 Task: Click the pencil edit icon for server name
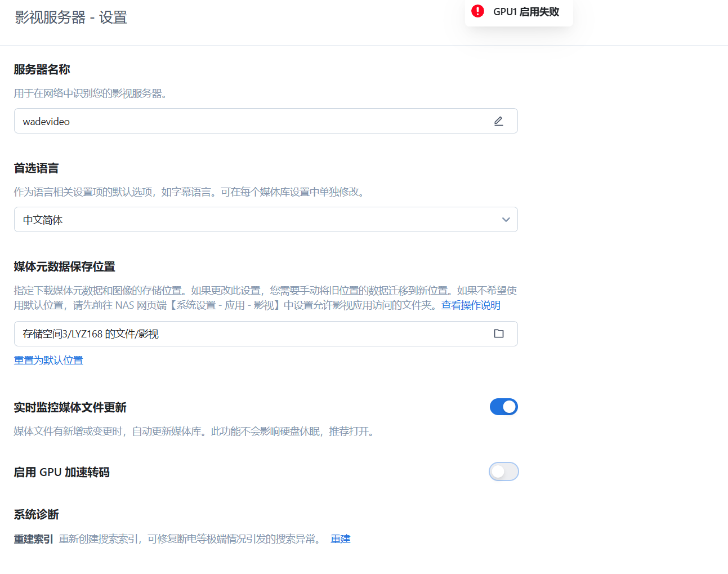pos(498,121)
